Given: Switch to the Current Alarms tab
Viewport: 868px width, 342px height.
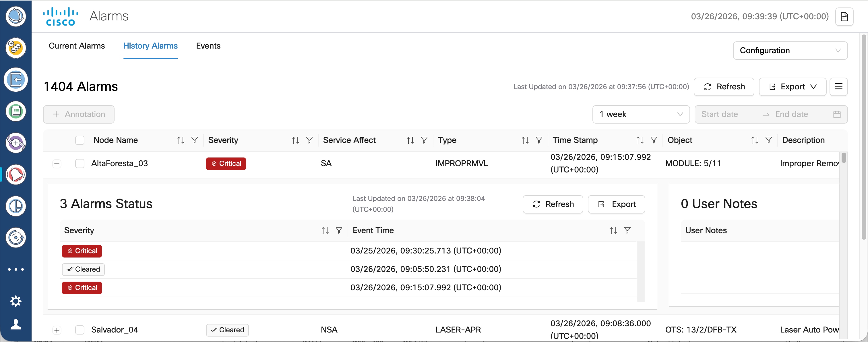Looking at the screenshot, I should tap(77, 46).
